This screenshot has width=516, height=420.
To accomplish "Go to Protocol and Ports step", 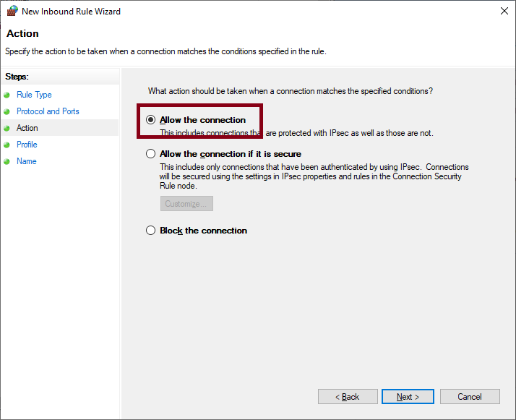I will (x=48, y=111).
